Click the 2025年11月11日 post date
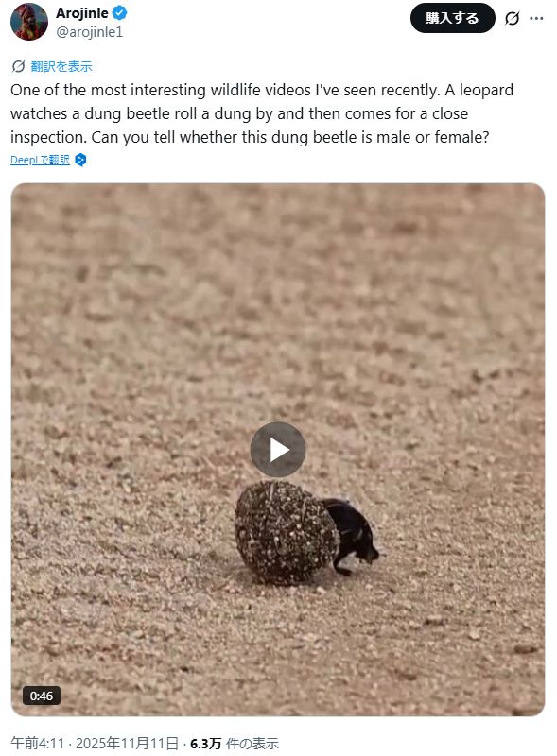 127,743
